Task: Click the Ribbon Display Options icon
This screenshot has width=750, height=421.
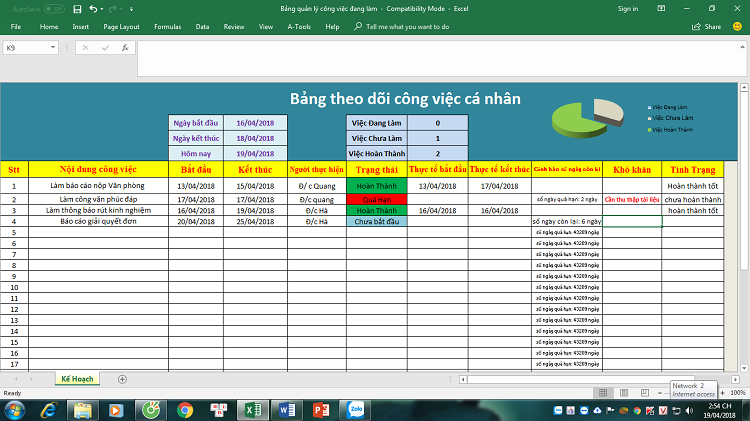Action: pyautogui.click(x=661, y=9)
